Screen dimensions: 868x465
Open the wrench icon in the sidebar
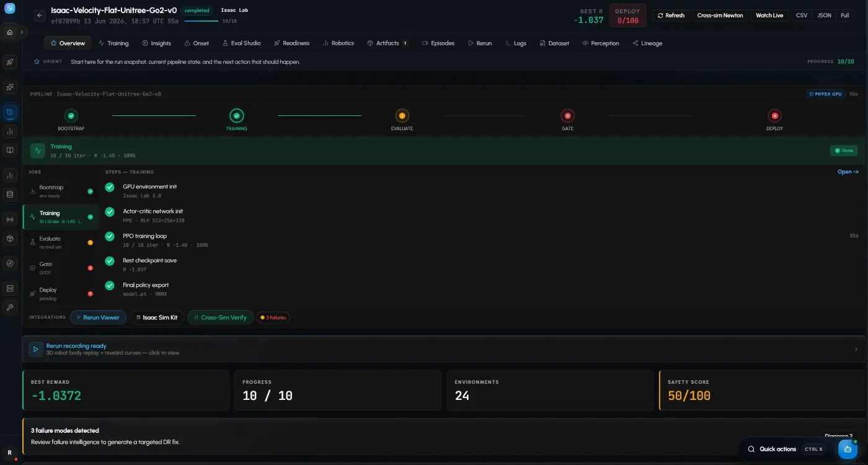pyautogui.click(x=9, y=307)
